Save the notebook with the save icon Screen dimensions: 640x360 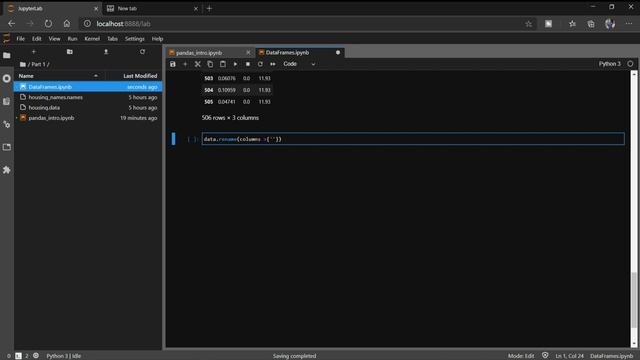pos(173,64)
